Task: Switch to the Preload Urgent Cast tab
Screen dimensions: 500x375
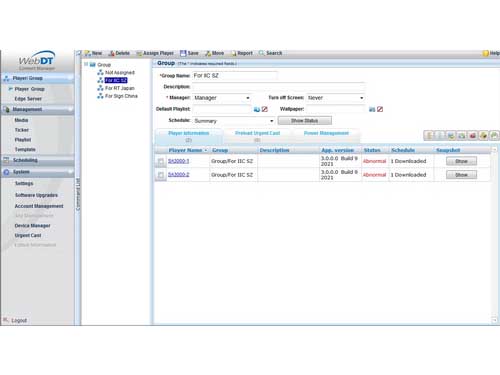Action: pos(257,136)
